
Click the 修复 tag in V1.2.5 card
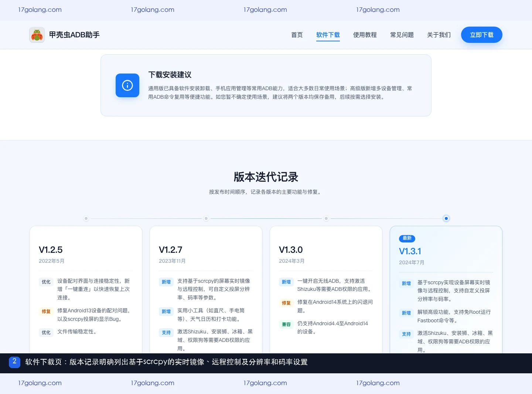46,312
